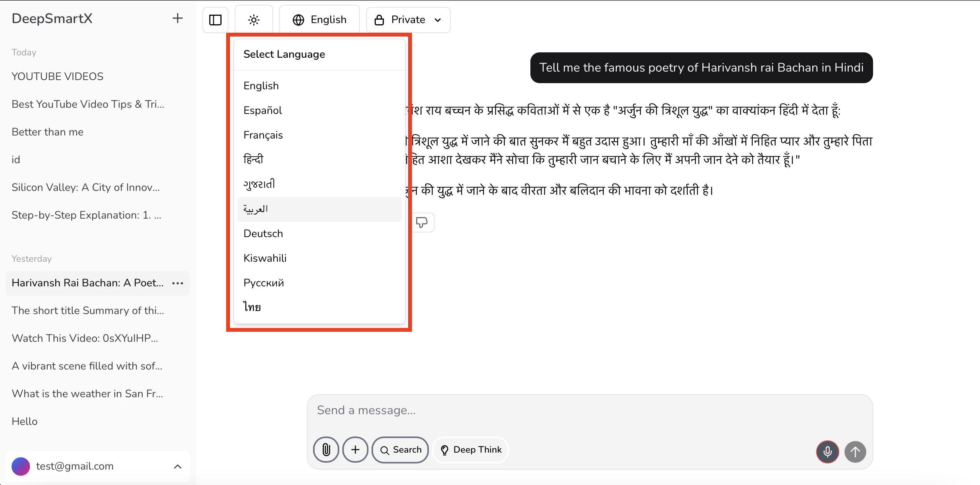Open the English language selector dropdown
Screen dimensions: 980x485
point(320,20)
